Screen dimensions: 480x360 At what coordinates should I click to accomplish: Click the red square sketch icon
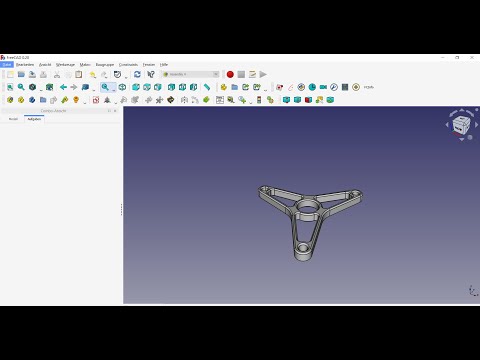point(96,100)
